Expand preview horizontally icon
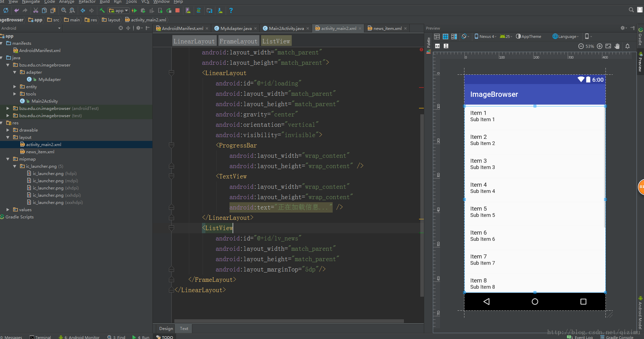 click(x=437, y=46)
